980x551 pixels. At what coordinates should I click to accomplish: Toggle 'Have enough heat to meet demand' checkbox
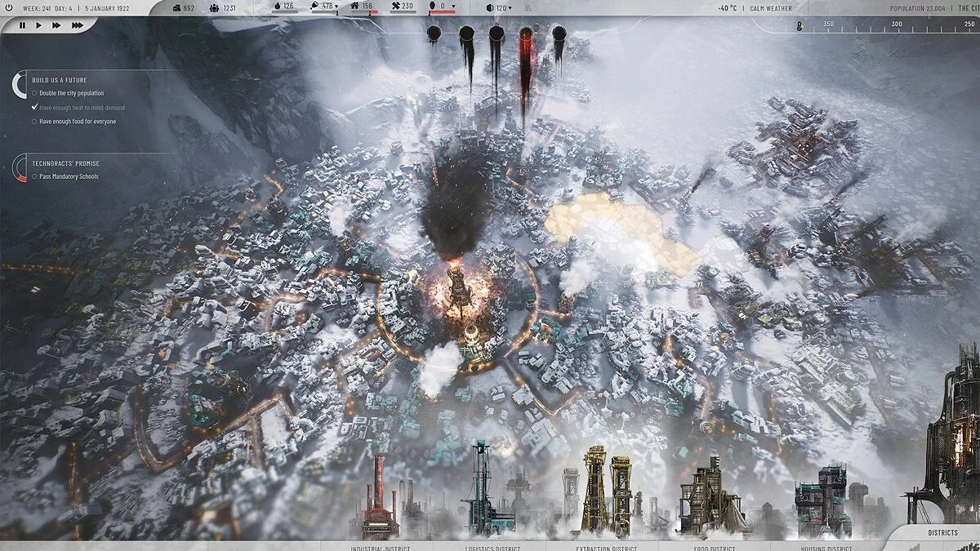click(34, 107)
